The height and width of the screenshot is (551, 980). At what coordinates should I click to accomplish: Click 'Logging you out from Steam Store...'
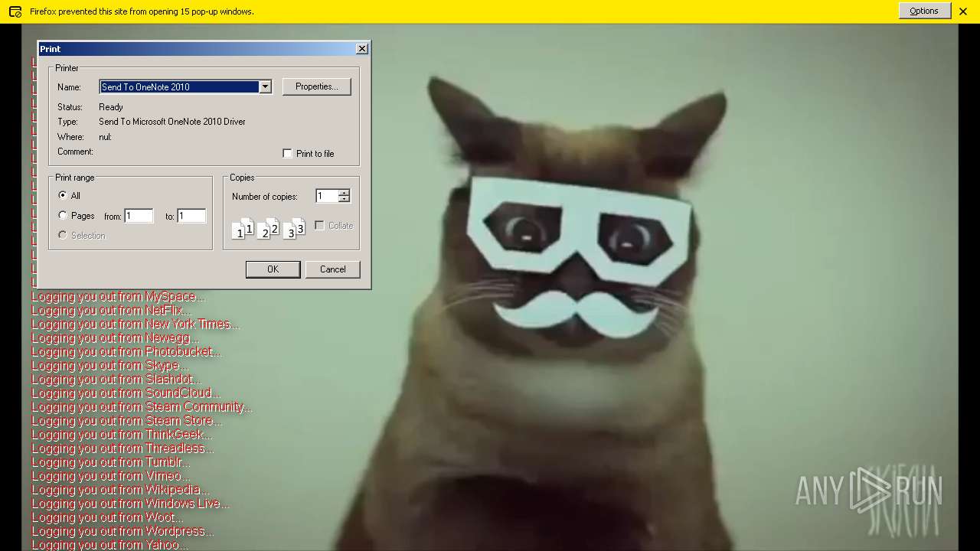pyautogui.click(x=126, y=420)
